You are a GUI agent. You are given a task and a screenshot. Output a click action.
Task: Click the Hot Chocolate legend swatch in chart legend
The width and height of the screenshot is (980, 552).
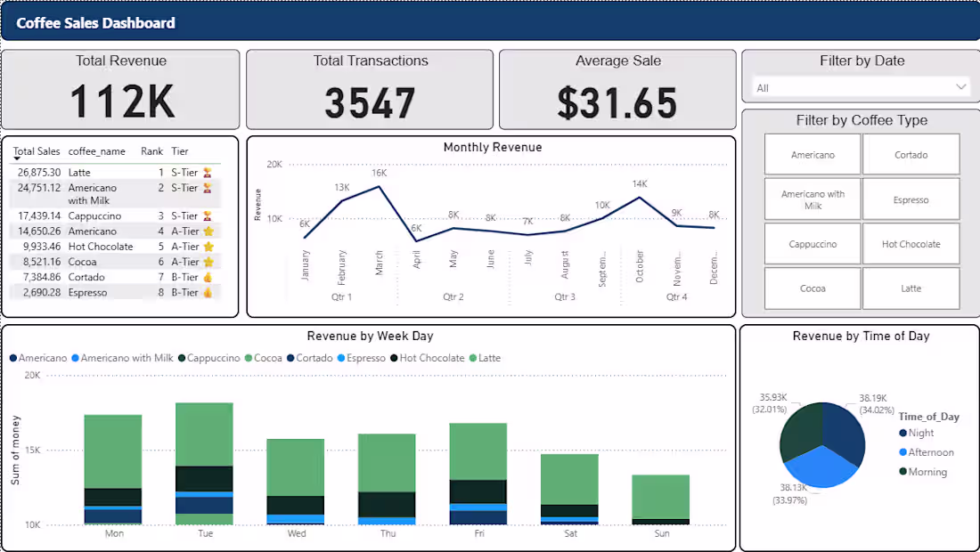pyautogui.click(x=394, y=358)
